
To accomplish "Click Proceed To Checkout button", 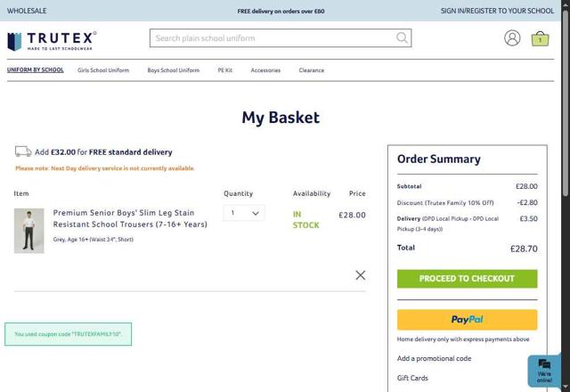I will [467, 279].
